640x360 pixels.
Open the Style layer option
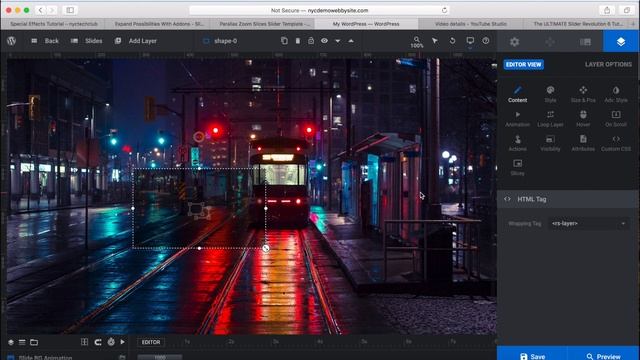pos(550,94)
